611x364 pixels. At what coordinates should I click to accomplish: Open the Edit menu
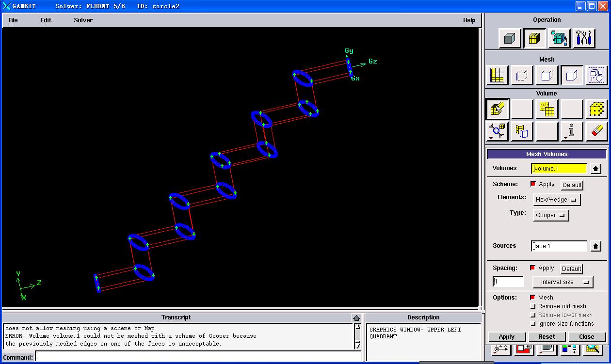click(46, 20)
